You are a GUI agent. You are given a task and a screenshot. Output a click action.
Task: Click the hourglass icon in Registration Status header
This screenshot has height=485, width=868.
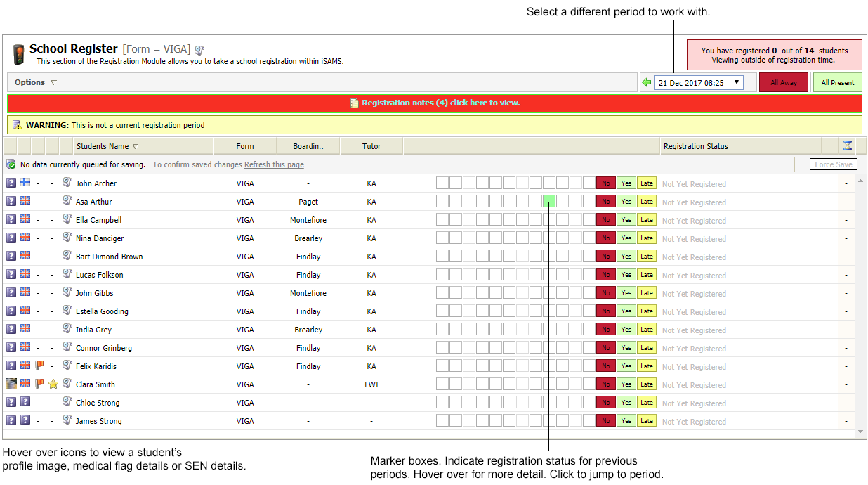click(847, 145)
